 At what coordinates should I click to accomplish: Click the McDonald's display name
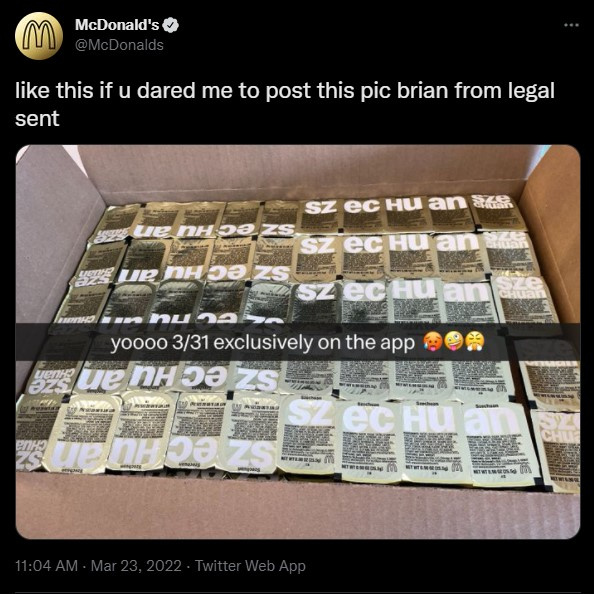117,25
